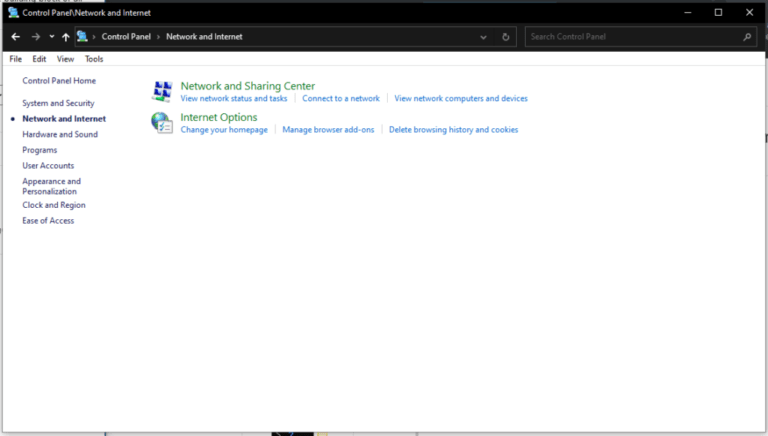Expand the chevron after Control Panel breadcrumb
This screenshot has height=436, width=768.
point(158,37)
